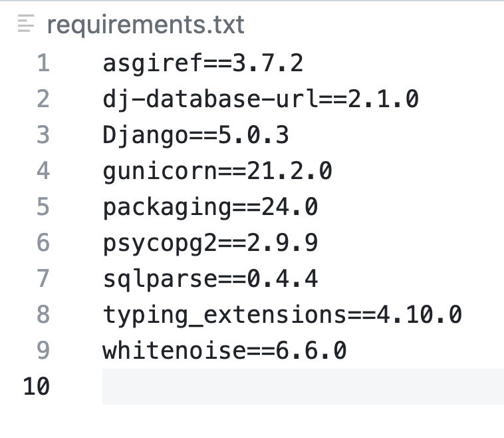Click the packaging==24.0 requirement
504x438 pixels.
[210, 207]
